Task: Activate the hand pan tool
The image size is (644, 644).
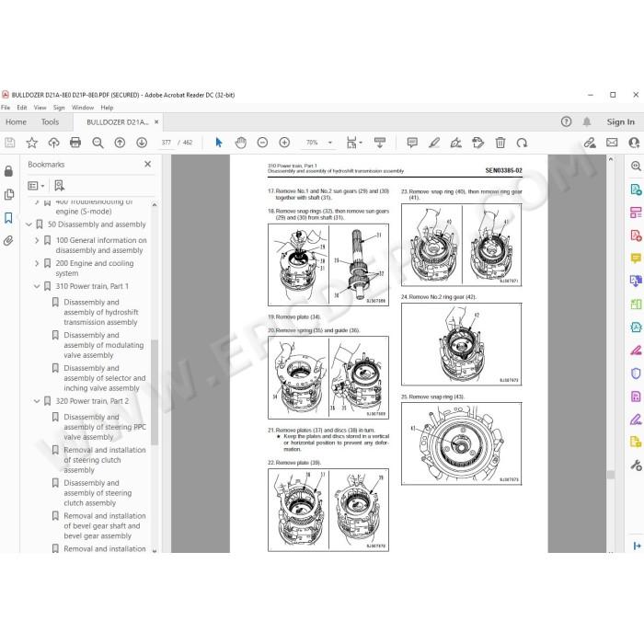Action: [x=241, y=143]
